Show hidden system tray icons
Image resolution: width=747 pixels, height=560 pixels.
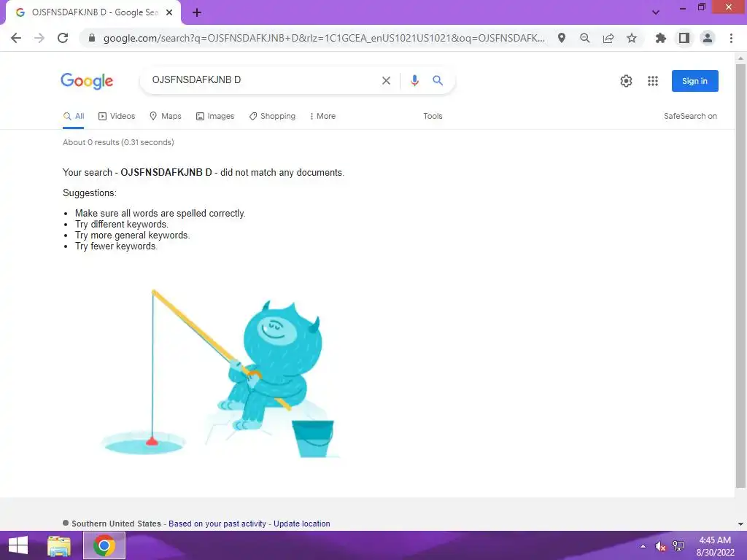pos(643,546)
